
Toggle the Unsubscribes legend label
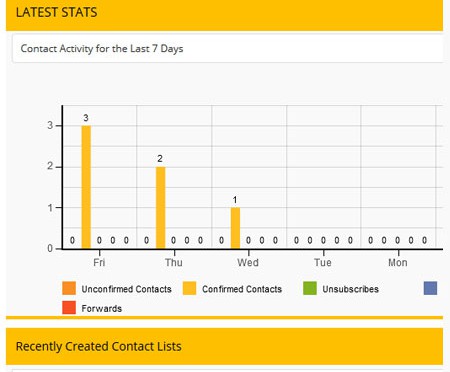[351, 289]
